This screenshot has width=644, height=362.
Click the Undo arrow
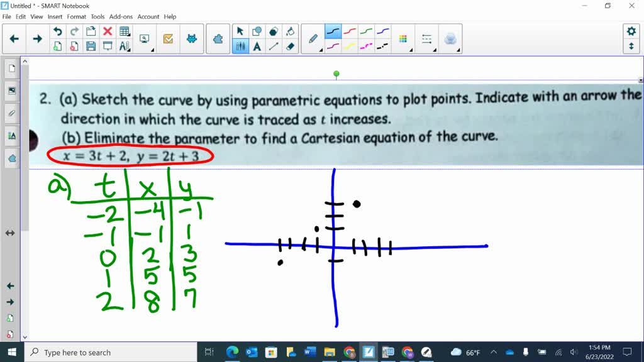point(57,30)
